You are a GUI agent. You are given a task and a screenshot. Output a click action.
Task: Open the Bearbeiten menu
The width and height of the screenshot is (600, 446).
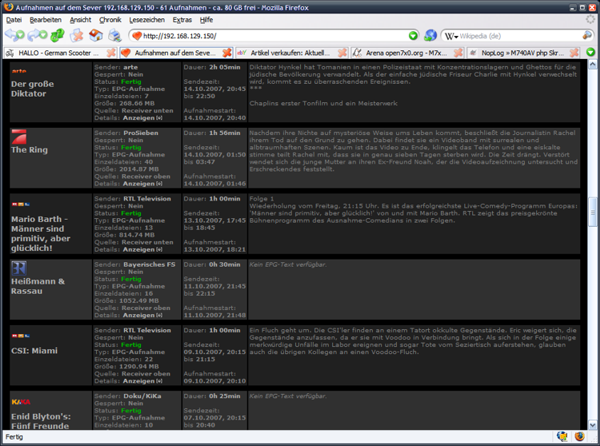click(x=46, y=20)
